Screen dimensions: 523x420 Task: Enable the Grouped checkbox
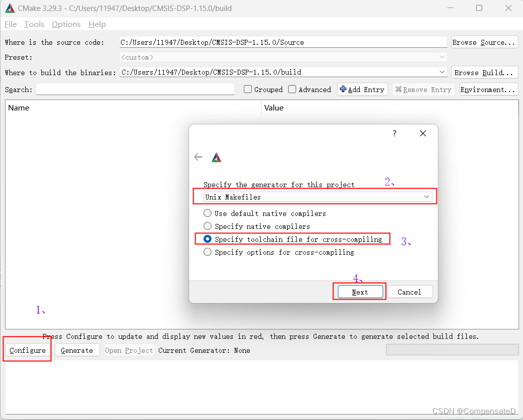[x=247, y=90]
